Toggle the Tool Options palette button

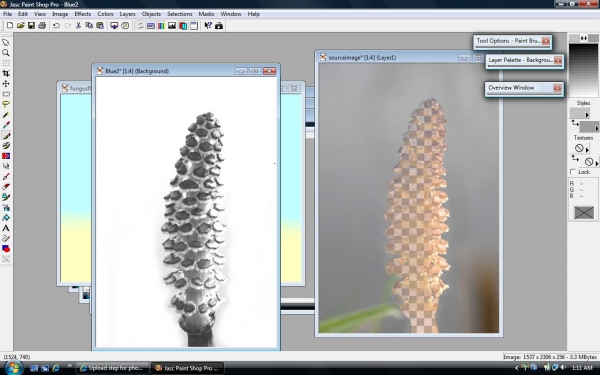click(x=151, y=26)
